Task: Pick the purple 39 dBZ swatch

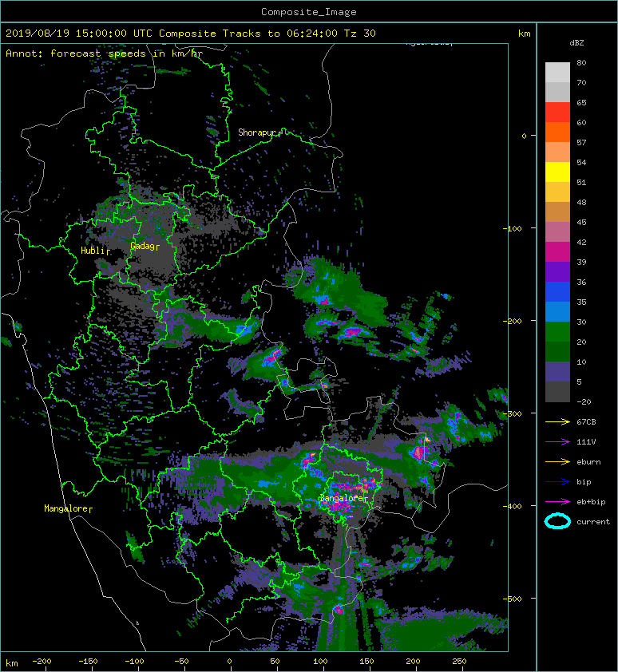Action: click(x=557, y=271)
